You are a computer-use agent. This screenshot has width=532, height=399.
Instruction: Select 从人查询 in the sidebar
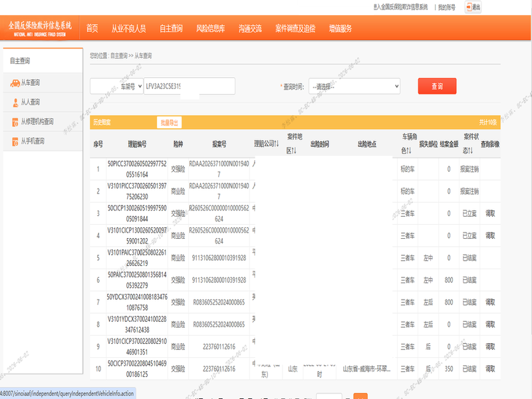[x=30, y=102]
